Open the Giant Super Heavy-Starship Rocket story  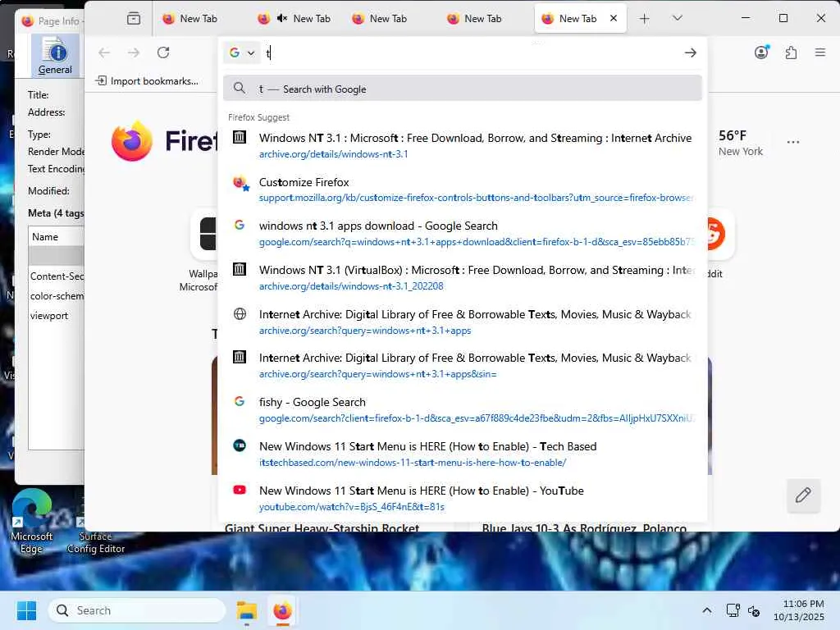(x=322, y=527)
